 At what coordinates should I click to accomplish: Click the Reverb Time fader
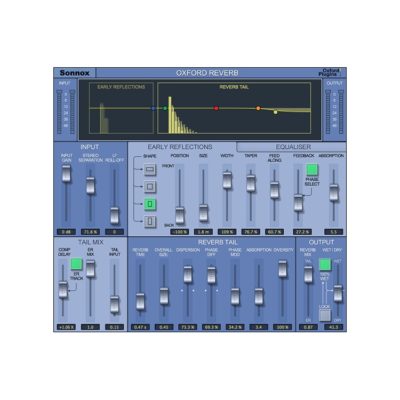pyautogui.click(x=140, y=301)
